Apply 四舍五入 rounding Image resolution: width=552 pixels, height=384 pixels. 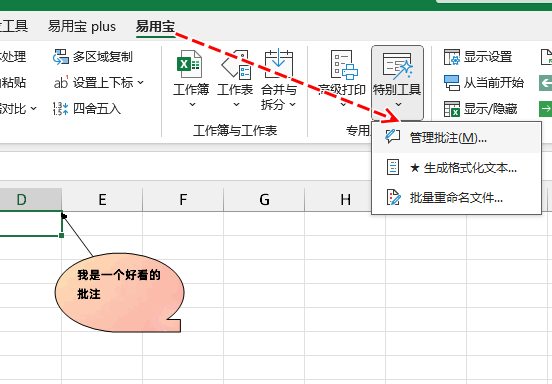coord(87,109)
